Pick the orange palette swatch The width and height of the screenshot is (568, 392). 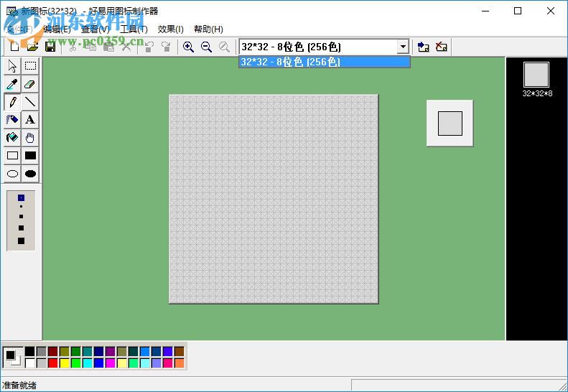[180, 363]
